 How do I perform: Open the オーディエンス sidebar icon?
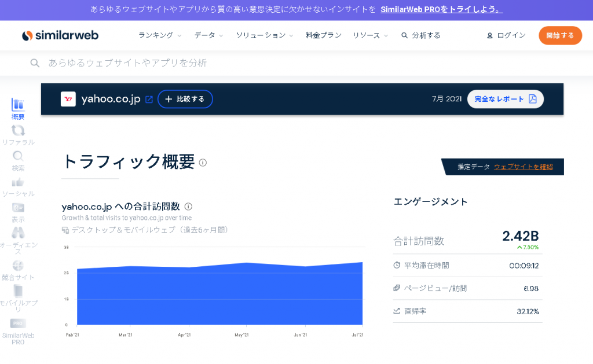[x=18, y=233]
